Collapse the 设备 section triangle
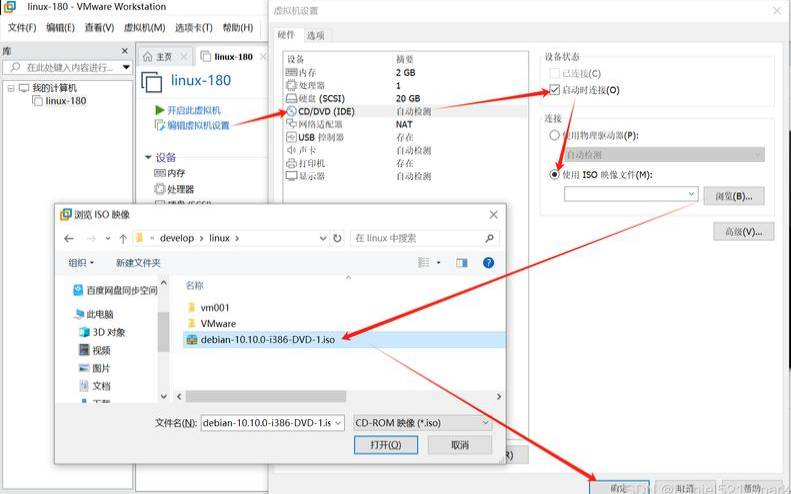Image resolution: width=791 pixels, height=494 pixels. pos(148,157)
